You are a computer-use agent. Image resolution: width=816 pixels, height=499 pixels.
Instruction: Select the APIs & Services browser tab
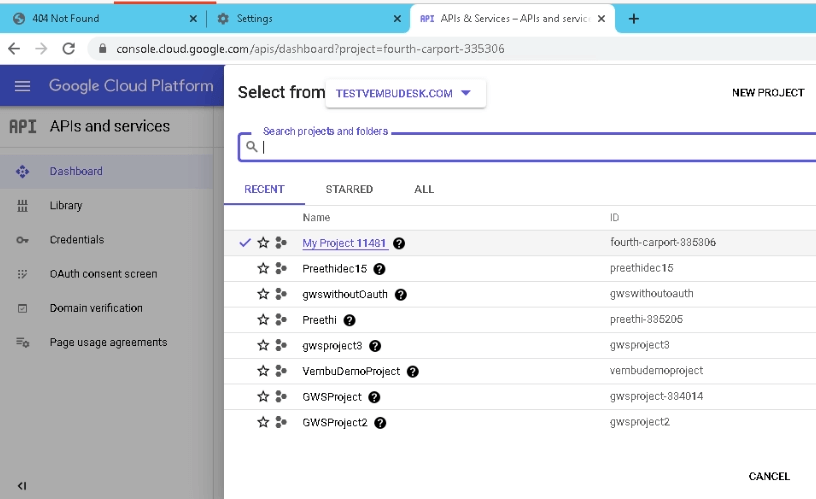[512, 19]
